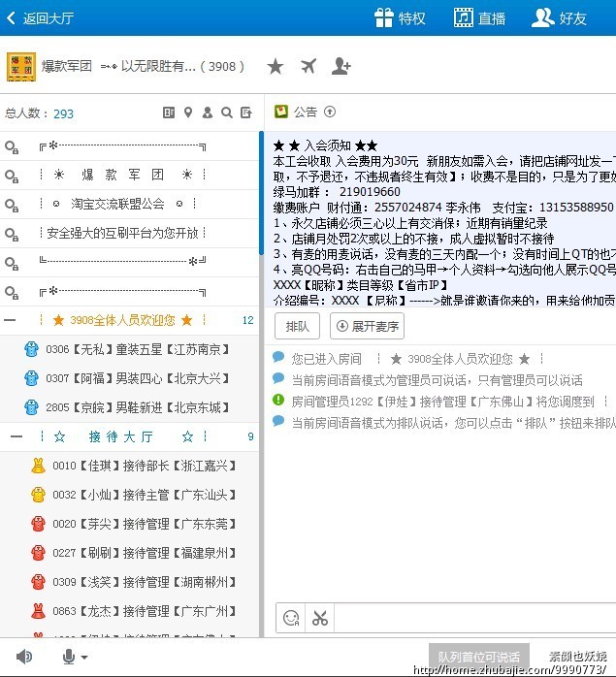Expand 展开麦序 mic order list

[x=368, y=326]
